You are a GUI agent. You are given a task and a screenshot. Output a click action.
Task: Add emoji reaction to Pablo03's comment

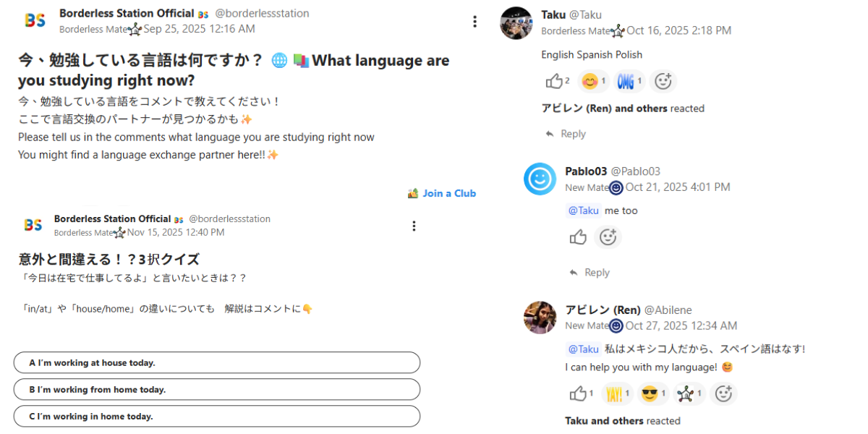(608, 237)
